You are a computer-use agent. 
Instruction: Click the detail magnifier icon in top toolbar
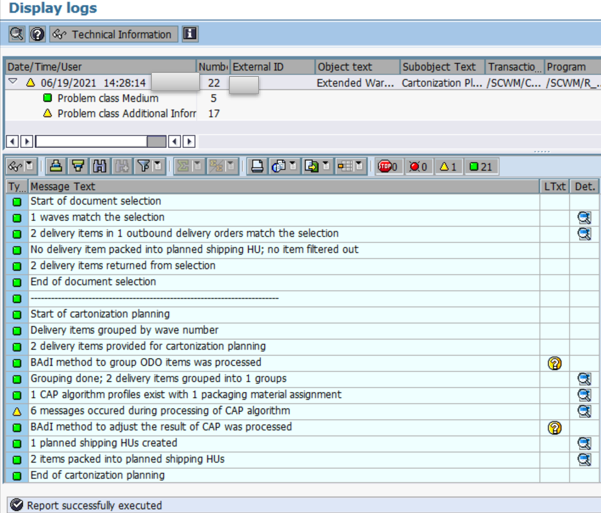tap(16, 34)
